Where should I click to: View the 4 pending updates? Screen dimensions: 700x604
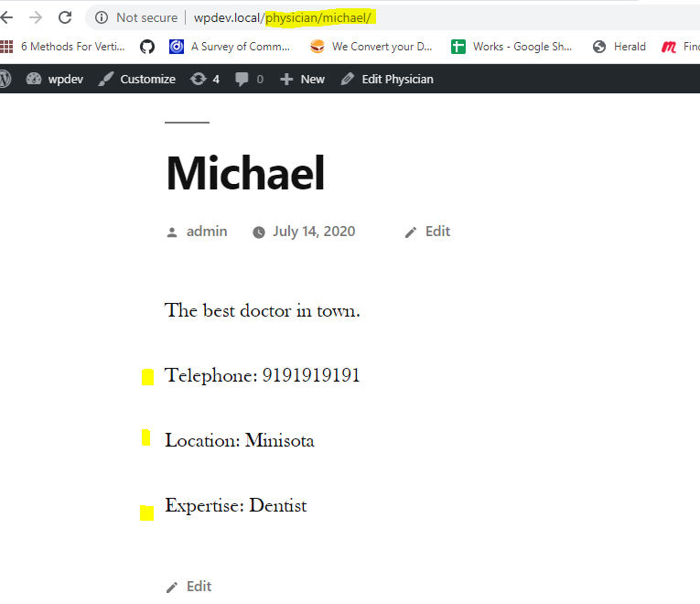coord(205,79)
